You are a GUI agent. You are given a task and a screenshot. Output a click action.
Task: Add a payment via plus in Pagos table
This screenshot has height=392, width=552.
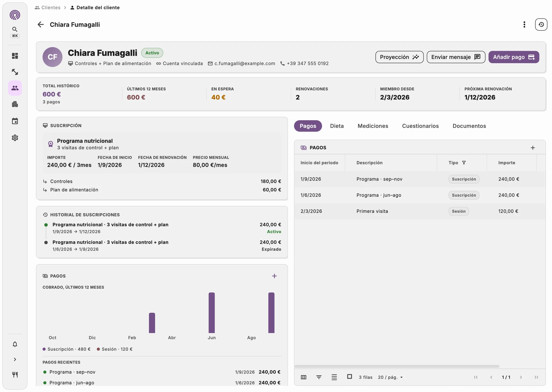coord(533,148)
